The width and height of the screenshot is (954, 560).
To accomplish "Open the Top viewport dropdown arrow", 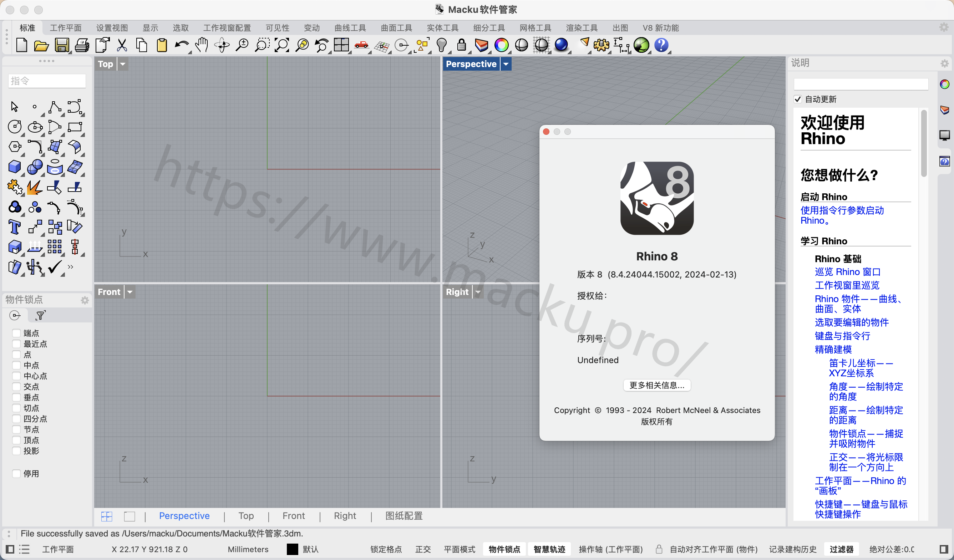I will point(123,64).
